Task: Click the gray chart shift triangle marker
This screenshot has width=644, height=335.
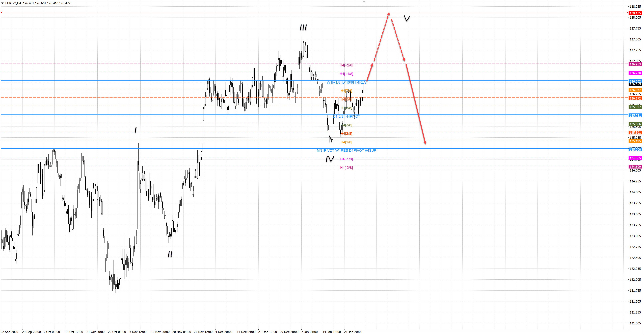Action: 364,2
